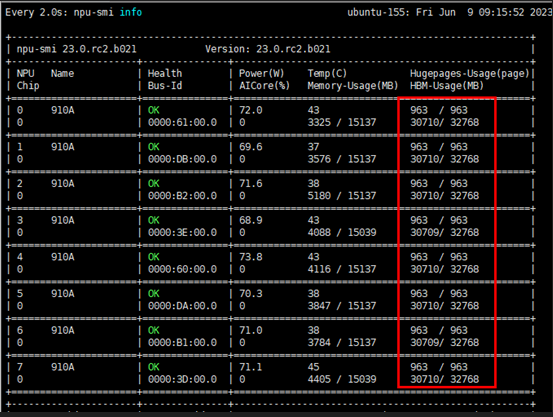Image resolution: width=553 pixels, height=417 pixels.
Task: Click power value 73.8 for NPU 4
Action: 250,257
